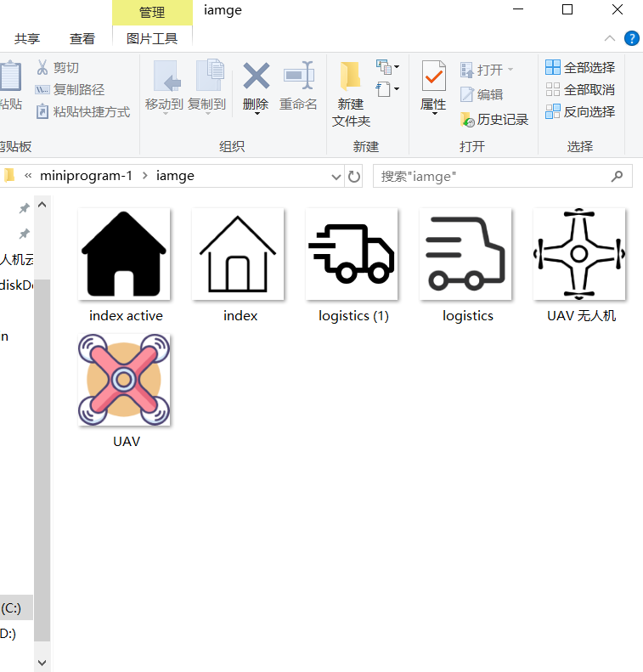
Task: Click the Cut (剪切) scissors icon
Action: [42, 67]
